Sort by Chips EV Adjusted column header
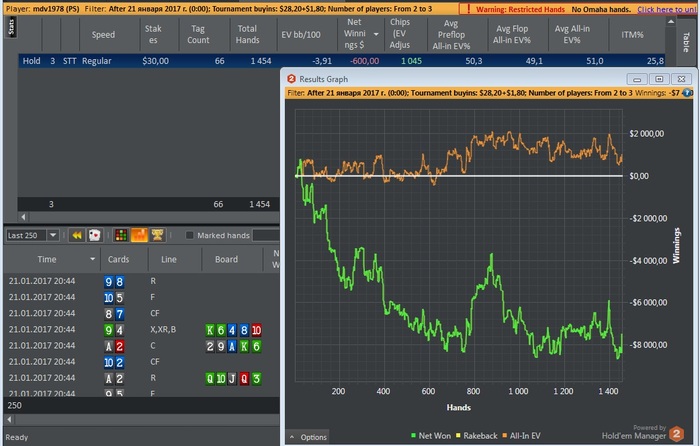The image size is (700, 446). [400, 33]
